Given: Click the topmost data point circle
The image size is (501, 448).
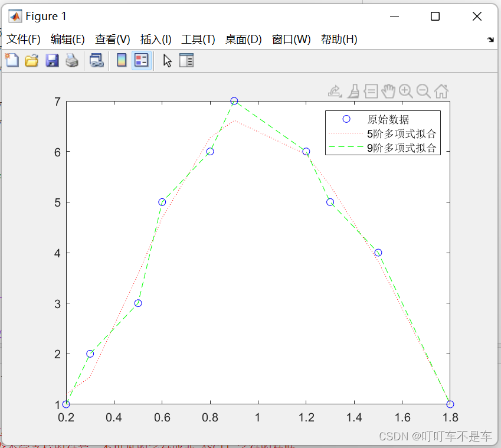Looking at the screenshot, I should click(x=234, y=100).
